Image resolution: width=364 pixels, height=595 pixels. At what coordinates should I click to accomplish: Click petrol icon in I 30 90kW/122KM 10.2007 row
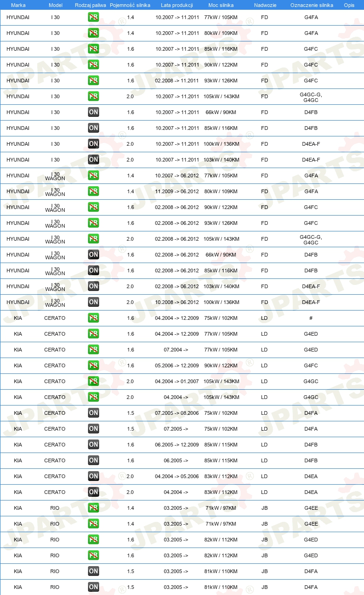pyautogui.click(x=93, y=65)
